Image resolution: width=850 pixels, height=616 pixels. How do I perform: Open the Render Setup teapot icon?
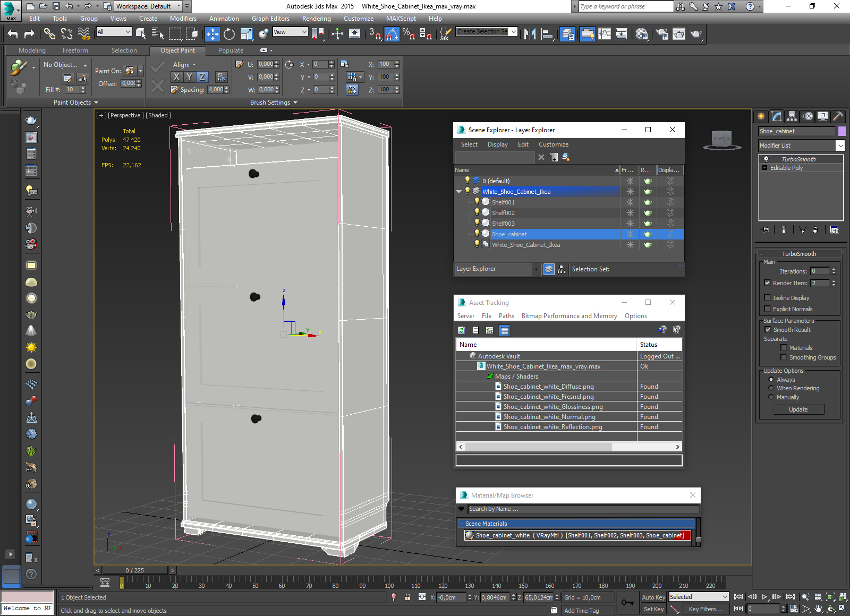pos(661,34)
